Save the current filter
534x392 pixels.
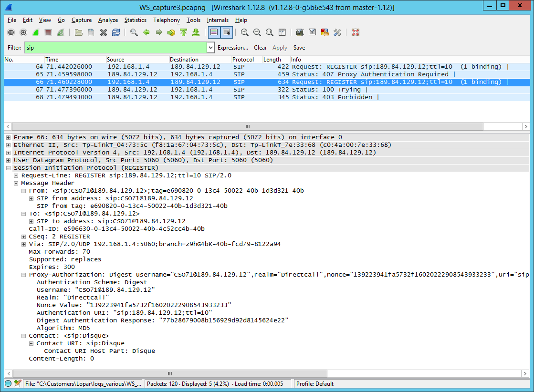pyautogui.click(x=299, y=48)
